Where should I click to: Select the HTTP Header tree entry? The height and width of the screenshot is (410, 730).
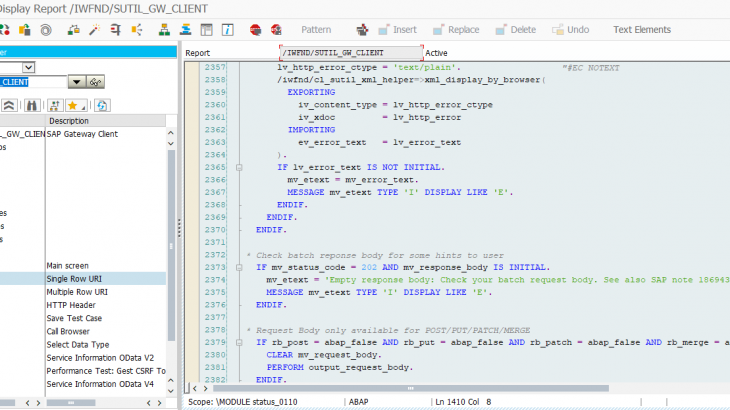coord(71,305)
